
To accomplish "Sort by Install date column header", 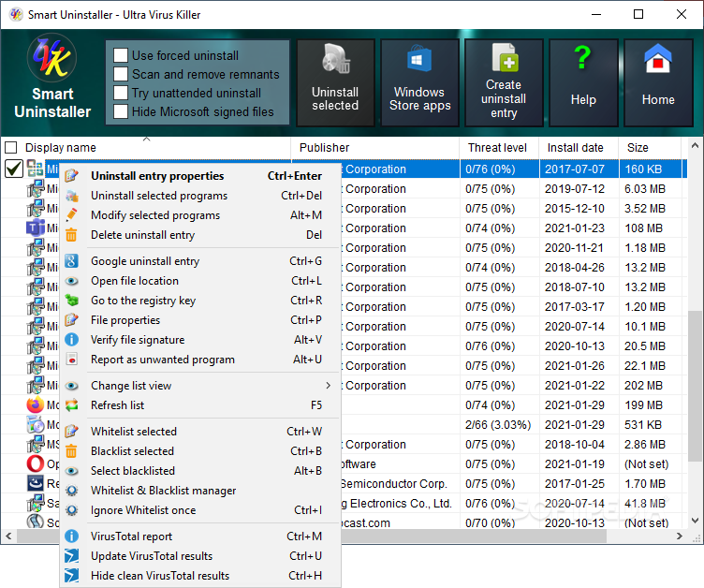I will [x=579, y=147].
